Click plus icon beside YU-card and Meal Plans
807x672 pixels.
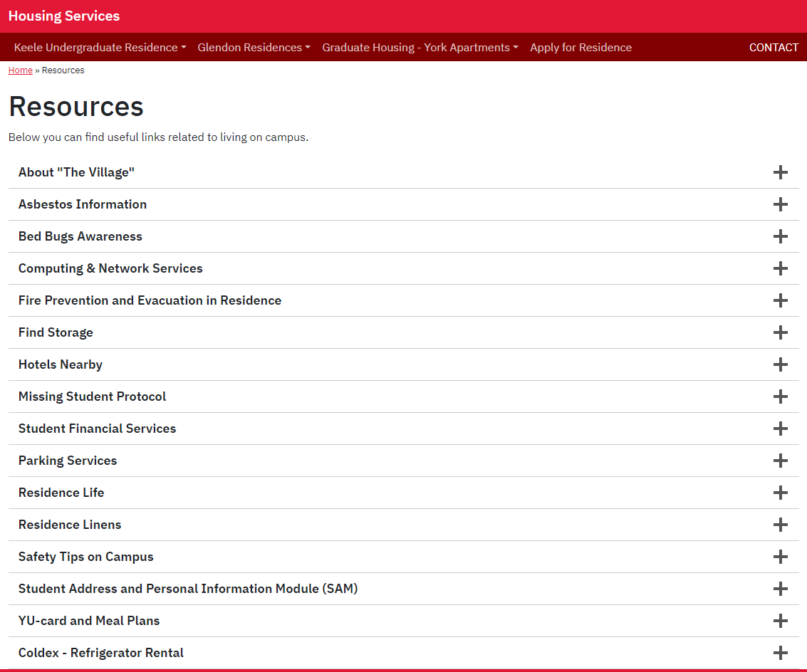780,621
